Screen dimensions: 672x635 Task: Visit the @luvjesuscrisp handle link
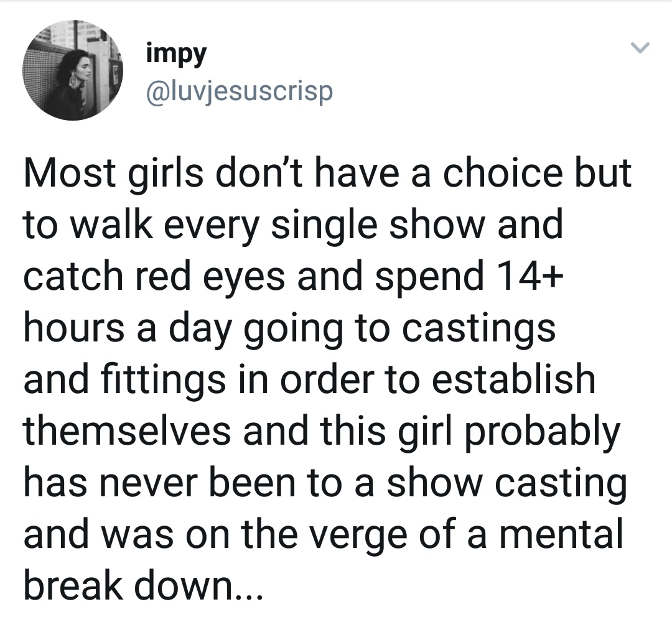click(x=240, y=91)
